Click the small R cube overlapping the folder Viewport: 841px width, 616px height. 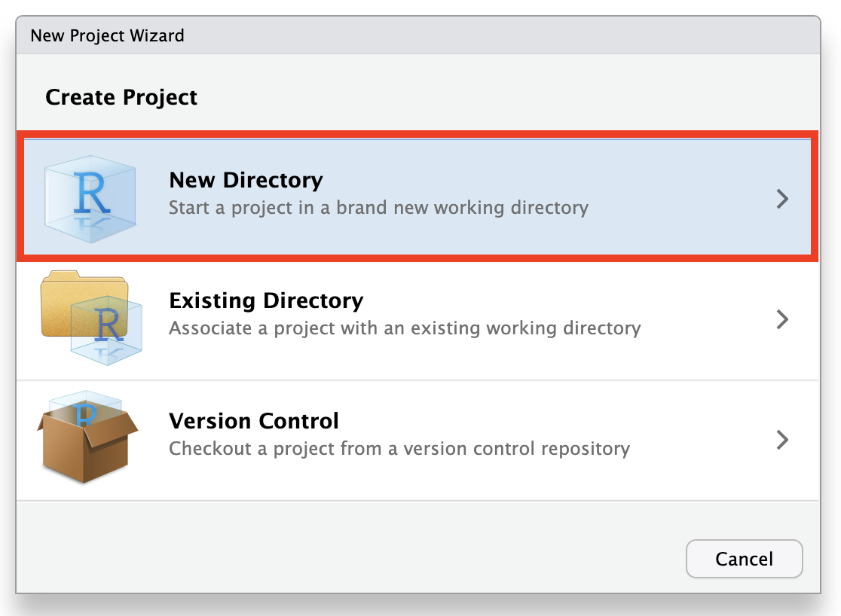(x=106, y=331)
